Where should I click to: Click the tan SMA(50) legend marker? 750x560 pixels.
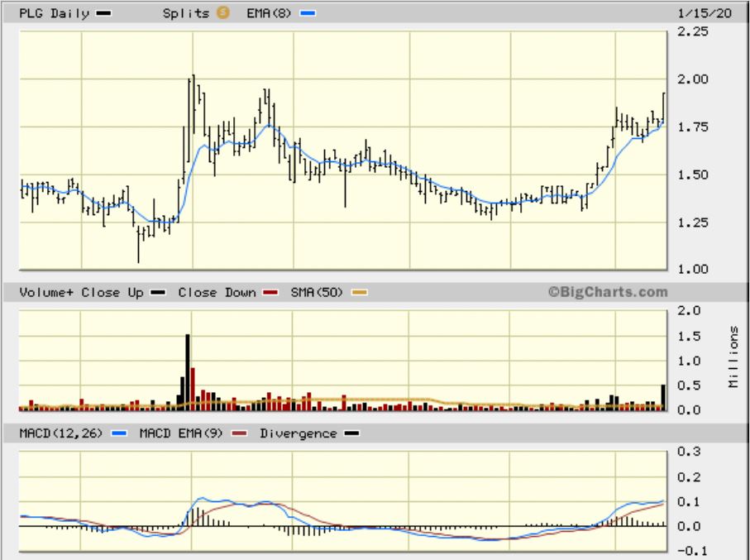(x=359, y=293)
